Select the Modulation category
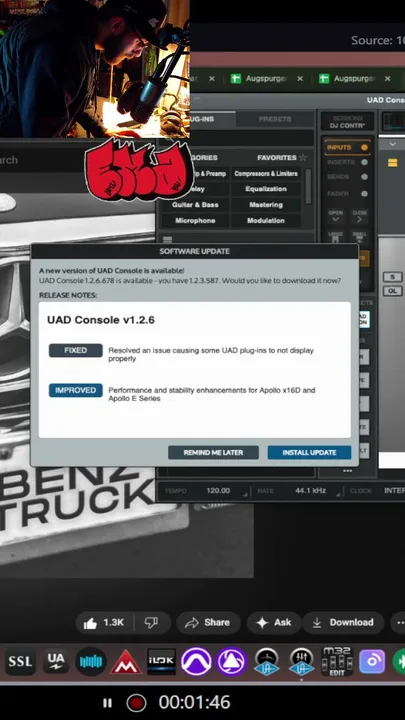This screenshot has height=720, width=405. (266, 221)
